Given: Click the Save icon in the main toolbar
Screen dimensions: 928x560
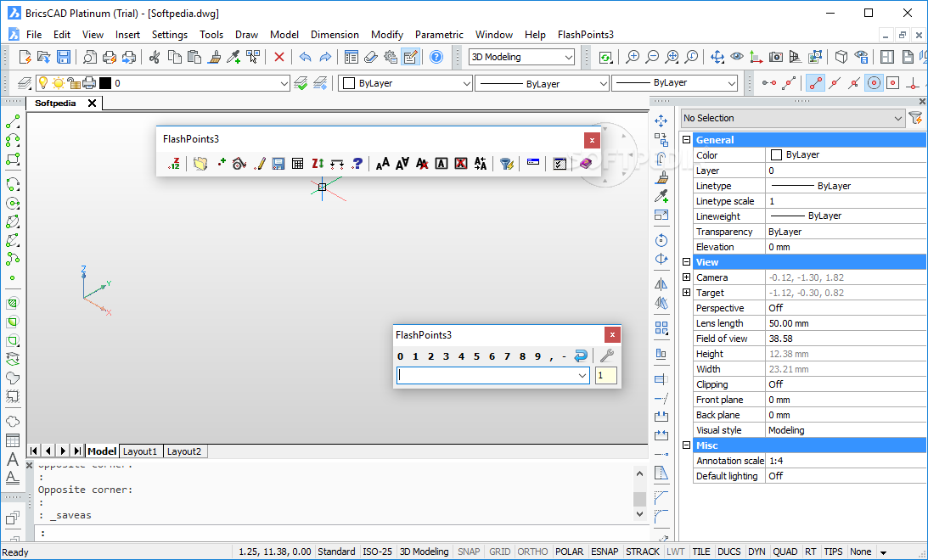Looking at the screenshot, I should pos(64,57).
